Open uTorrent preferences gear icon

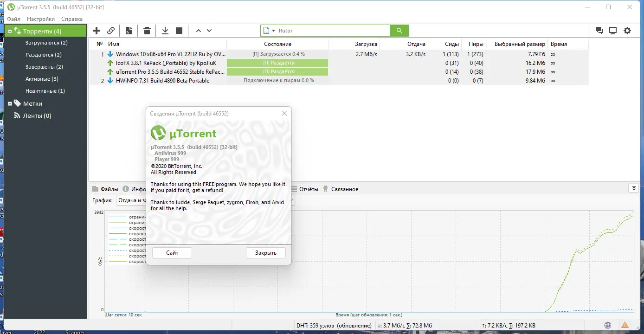click(627, 30)
